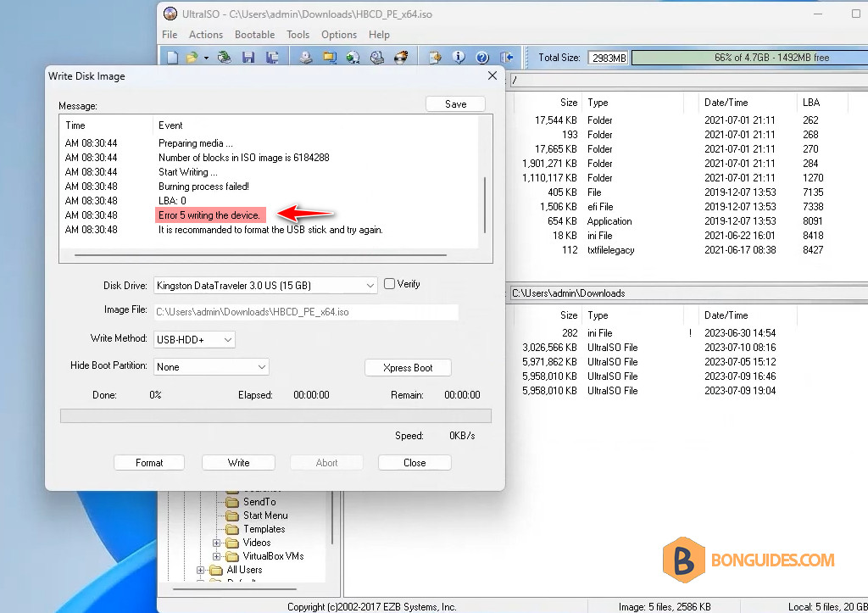The width and height of the screenshot is (868, 613).
Task: Click the folder tree vertical scrollbar
Action: [x=332, y=518]
